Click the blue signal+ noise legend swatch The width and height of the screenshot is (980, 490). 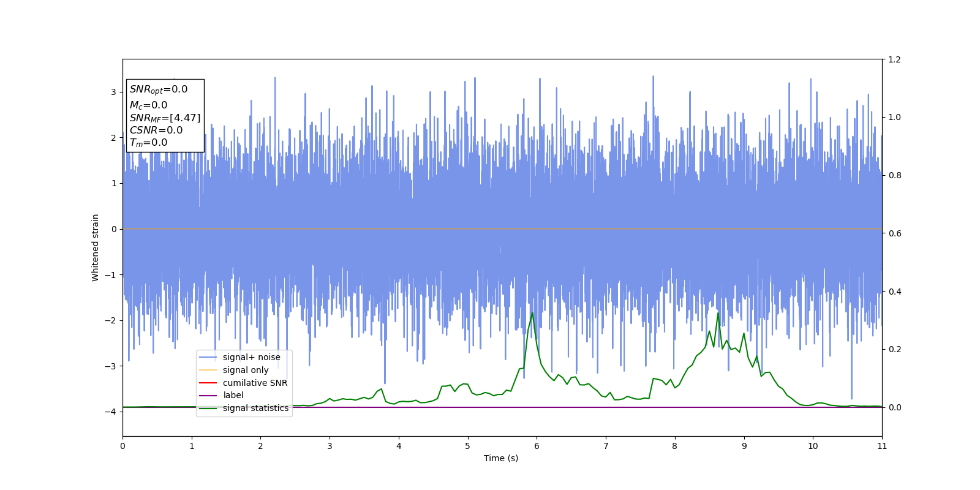point(208,358)
